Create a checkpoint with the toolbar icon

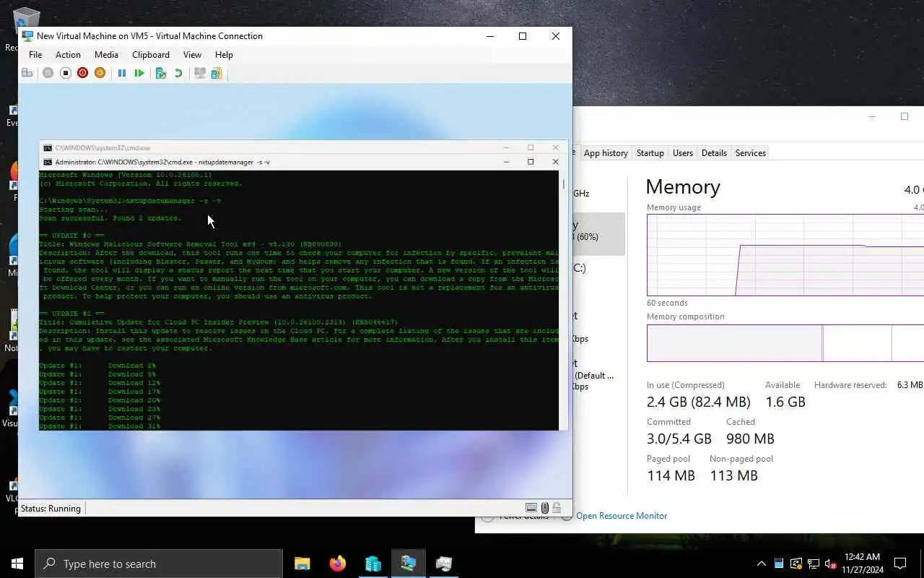tap(161, 73)
